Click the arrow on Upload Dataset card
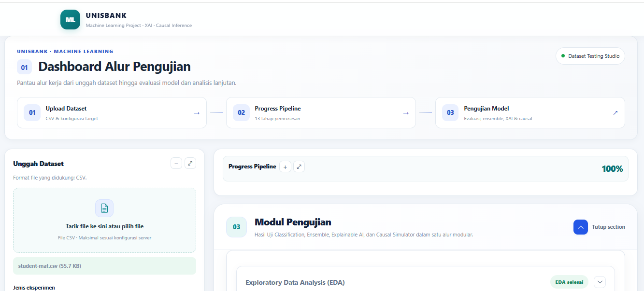 click(197, 113)
